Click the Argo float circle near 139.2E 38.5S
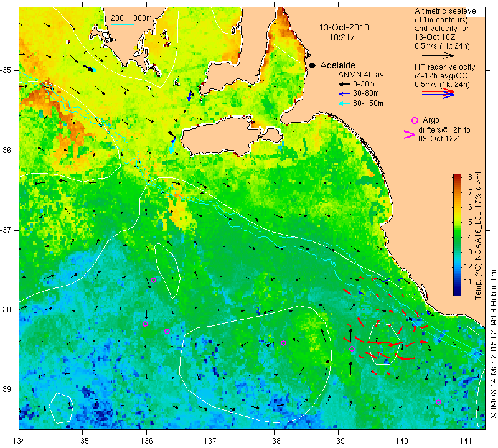The height and width of the screenshot is (448, 498). (x=352, y=349)
